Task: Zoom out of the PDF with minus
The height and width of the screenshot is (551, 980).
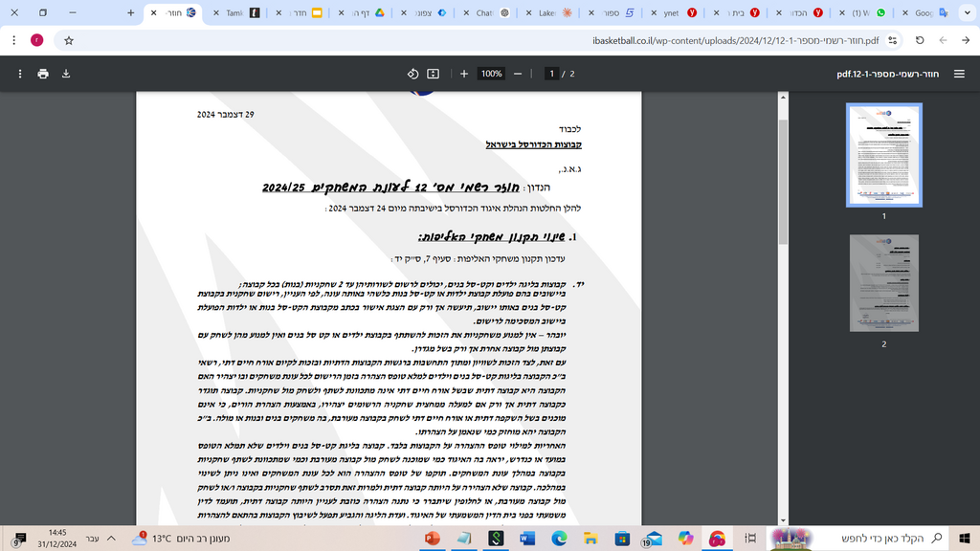Action: coord(518,74)
